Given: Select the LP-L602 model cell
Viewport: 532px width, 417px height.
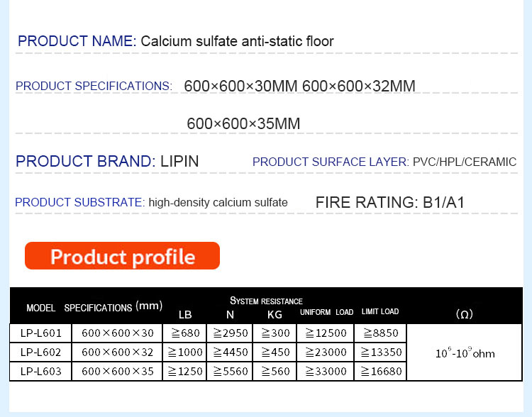Looking at the screenshot, I should pos(41,352).
